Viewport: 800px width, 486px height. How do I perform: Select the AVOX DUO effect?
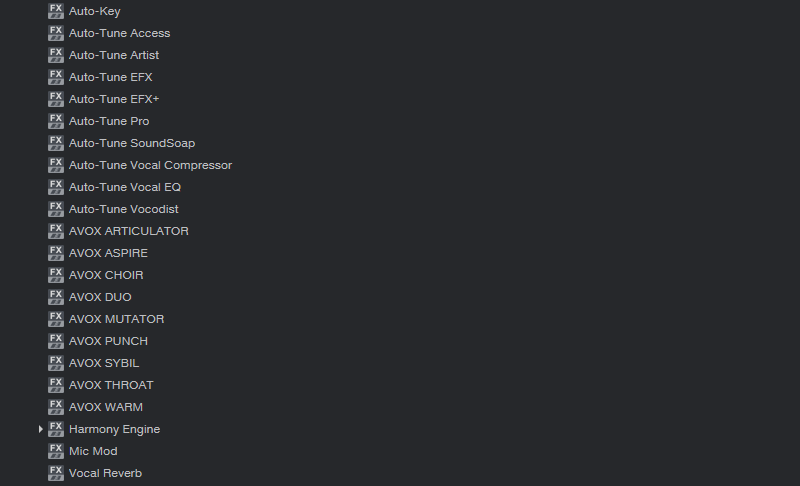pyautogui.click(x=100, y=297)
